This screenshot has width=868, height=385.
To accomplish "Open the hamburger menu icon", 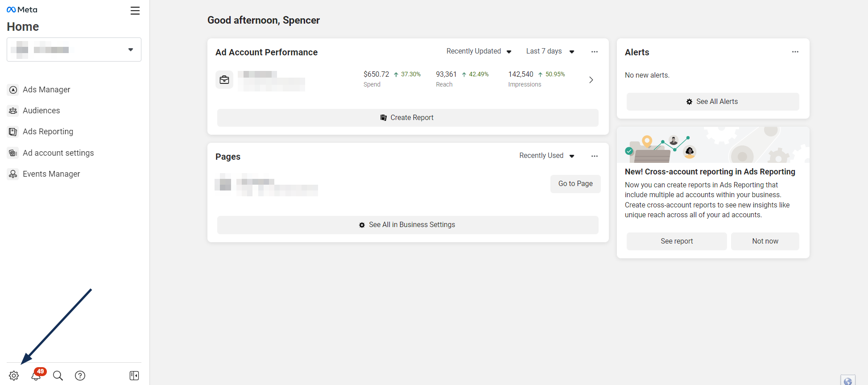I will (x=135, y=11).
